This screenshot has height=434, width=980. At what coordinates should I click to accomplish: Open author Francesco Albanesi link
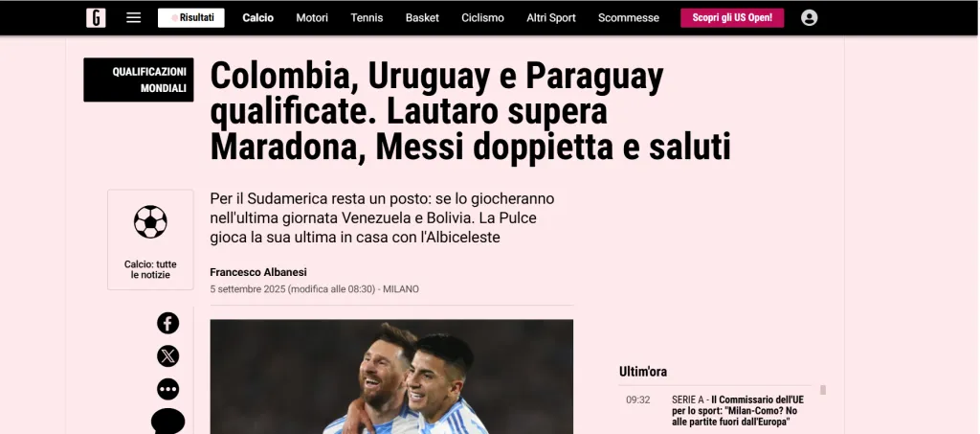pos(258,272)
